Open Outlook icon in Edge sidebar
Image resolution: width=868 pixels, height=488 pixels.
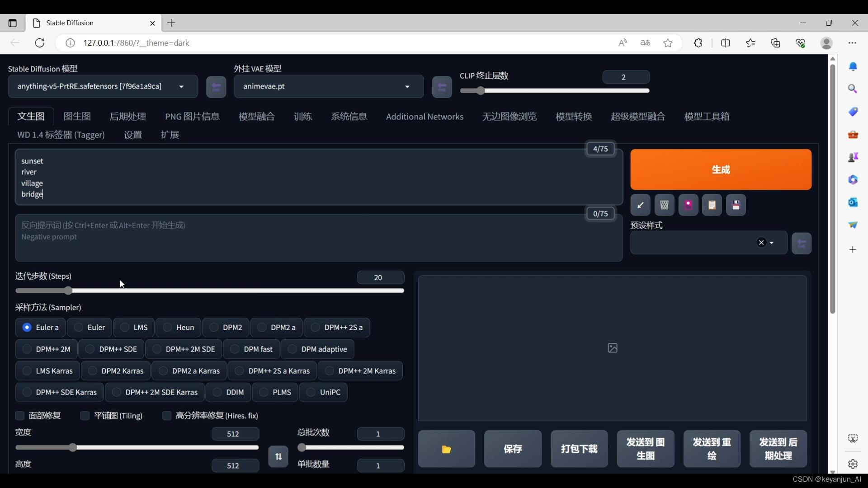[x=853, y=202]
